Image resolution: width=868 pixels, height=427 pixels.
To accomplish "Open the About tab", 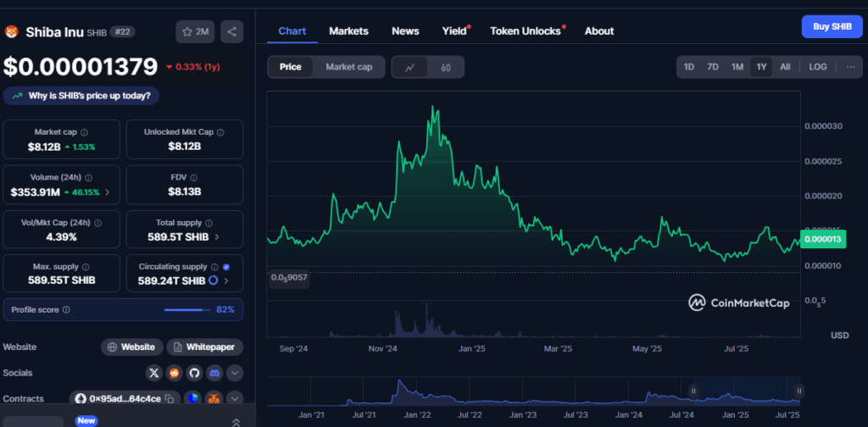I will pyautogui.click(x=599, y=31).
